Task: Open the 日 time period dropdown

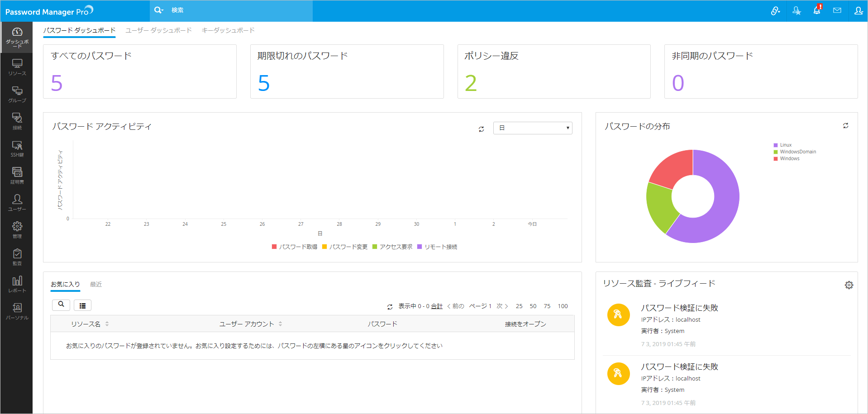Action: click(x=532, y=128)
